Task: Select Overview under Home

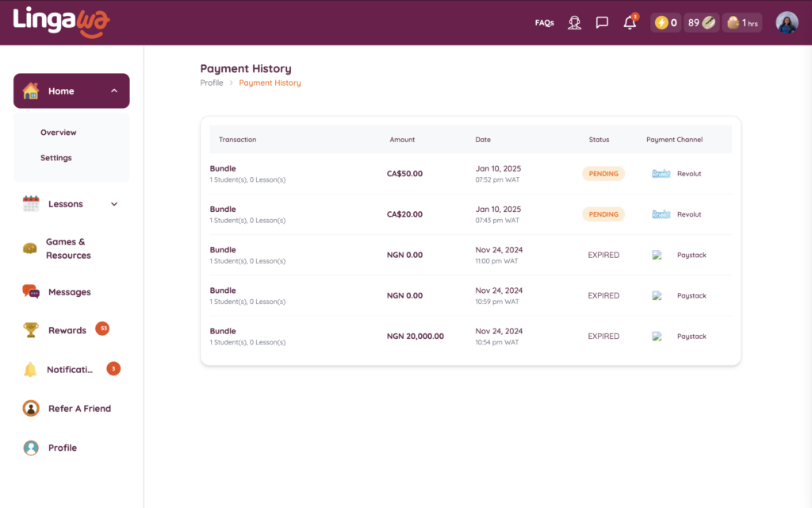Action: click(x=59, y=133)
